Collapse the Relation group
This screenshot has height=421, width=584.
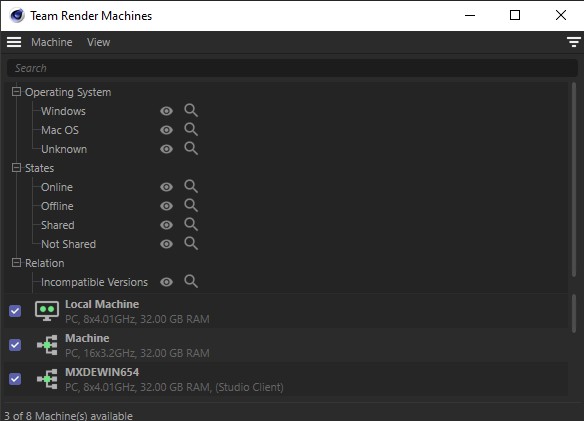[16, 263]
